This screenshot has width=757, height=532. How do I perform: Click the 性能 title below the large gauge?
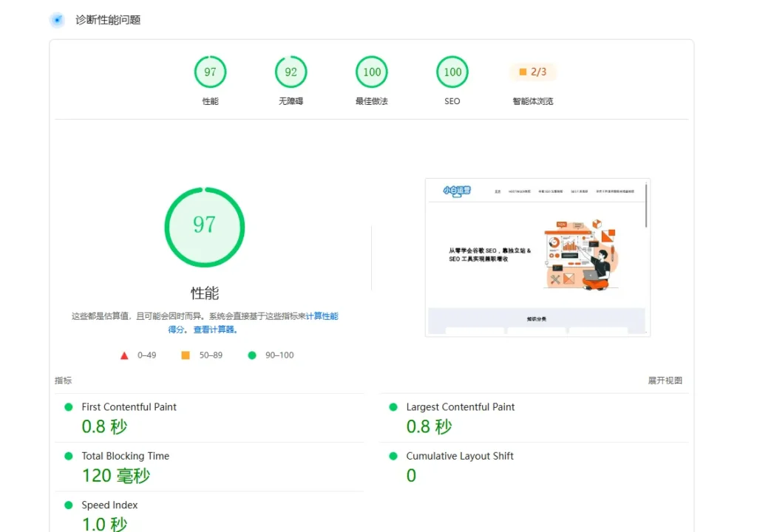(x=205, y=293)
